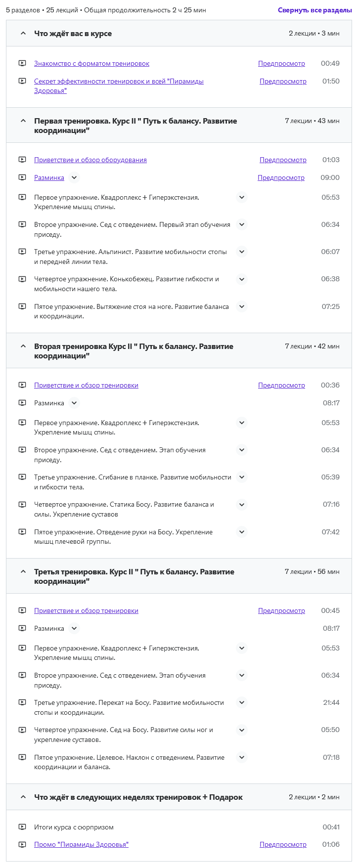Open the lecture titled «Итоги курса с сюрпризом»
The image size is (358, 868).
pos(74,827)
